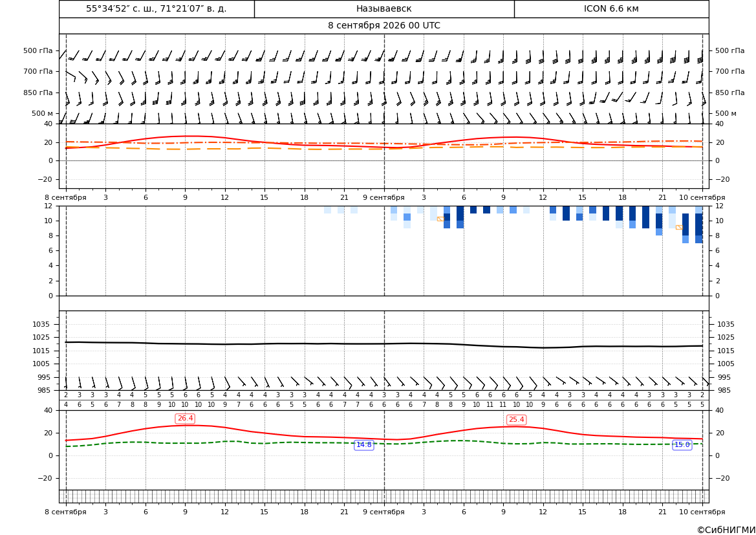Viewport: 756px width, 535px height.
Task: Click the 1035 pressure axis tick on right
Action: (x=726, y=324)
